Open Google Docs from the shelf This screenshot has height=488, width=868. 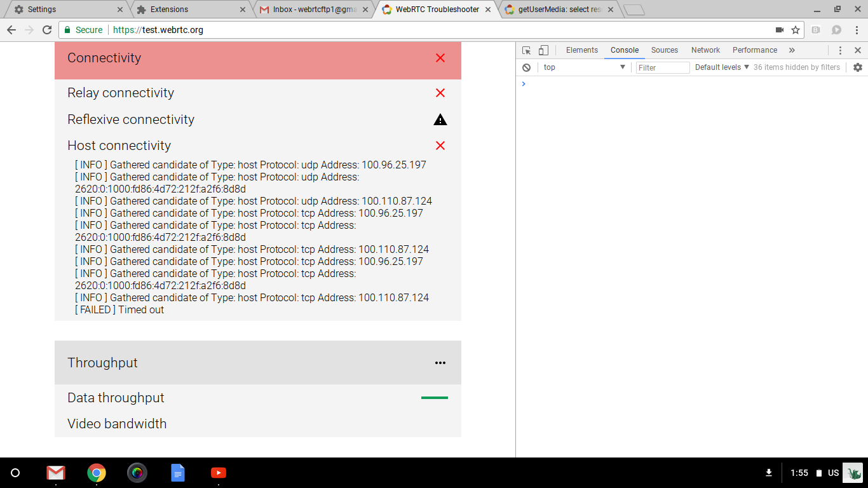coord(178,473)
